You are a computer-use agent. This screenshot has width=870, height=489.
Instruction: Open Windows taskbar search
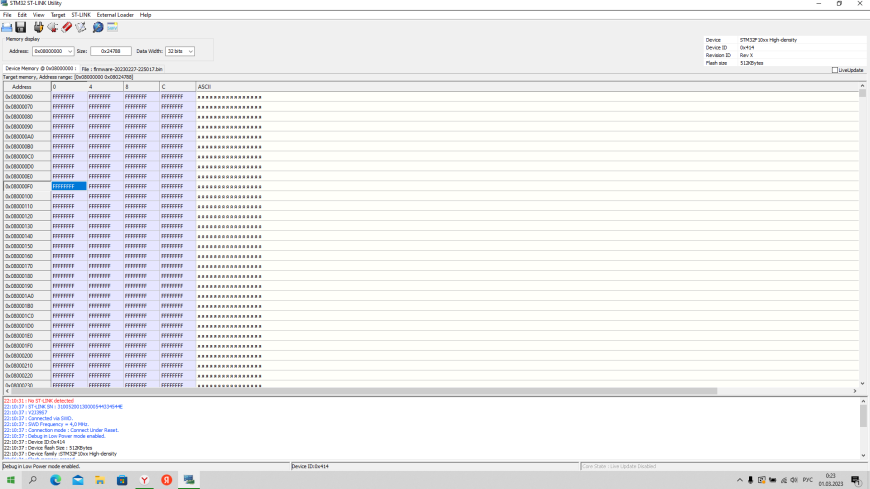pos(33,480)
